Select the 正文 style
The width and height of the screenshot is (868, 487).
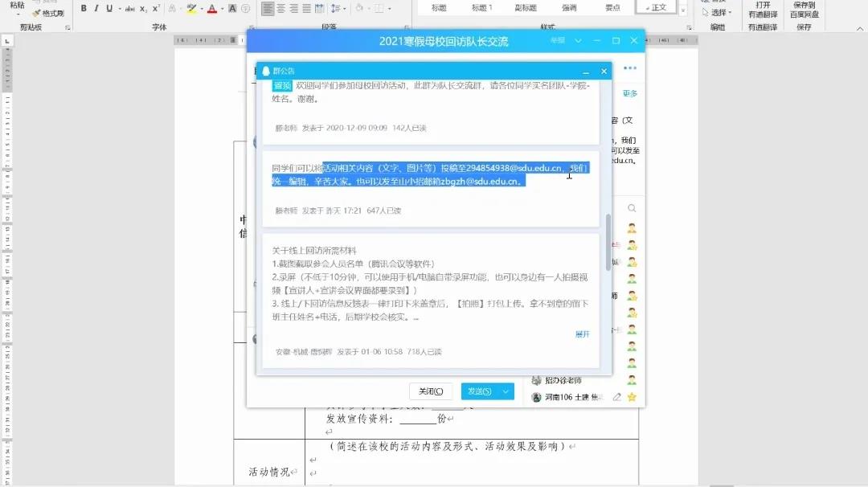657,7
